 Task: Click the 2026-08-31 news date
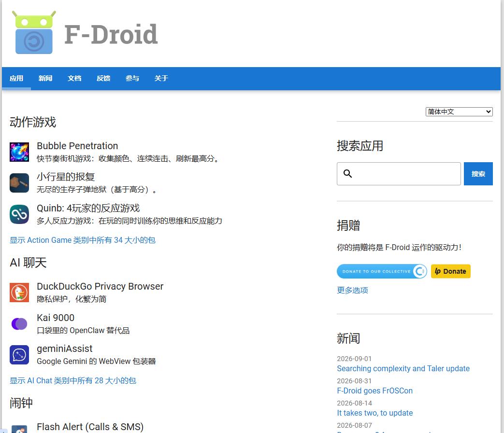pyautogui.click(x=354, y=381)
